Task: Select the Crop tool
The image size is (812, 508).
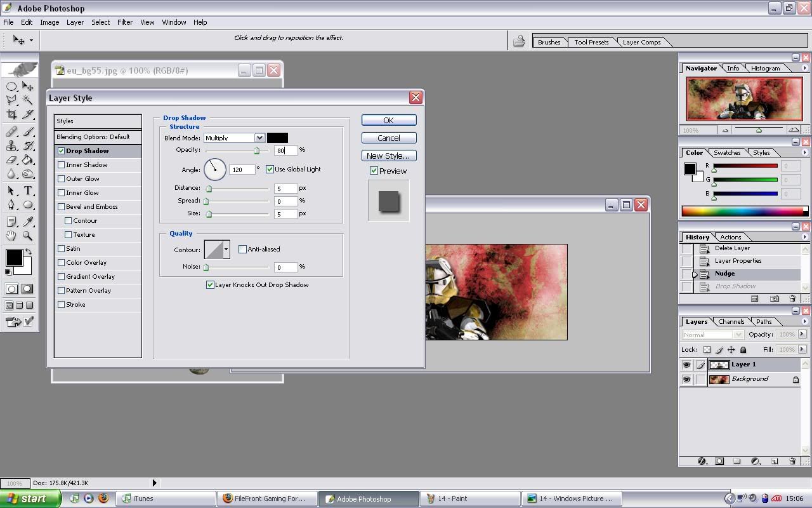Action: (x=11, y=114)
